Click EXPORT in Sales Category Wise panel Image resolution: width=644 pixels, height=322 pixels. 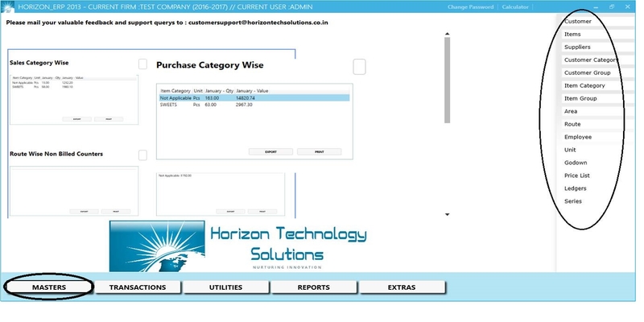click(x=76, y=119)
